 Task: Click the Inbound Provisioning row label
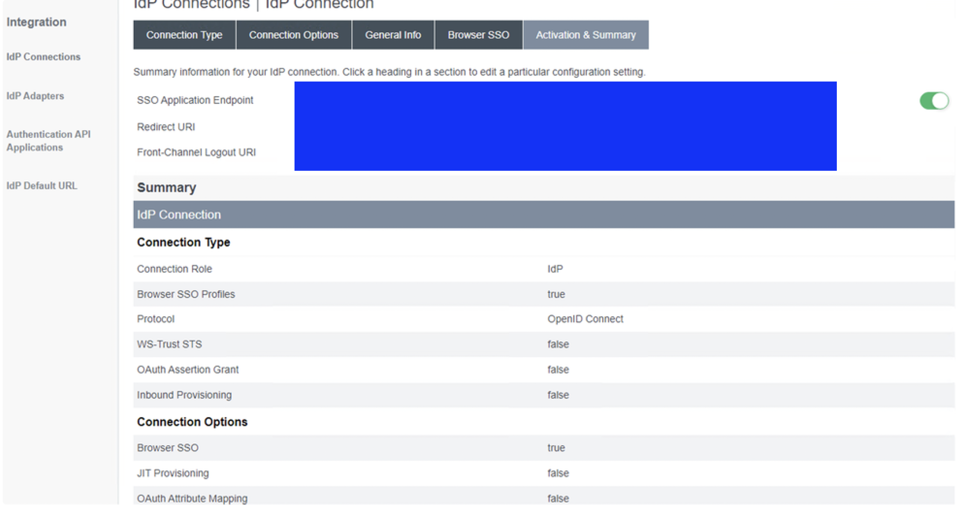[x=184, y=395]
